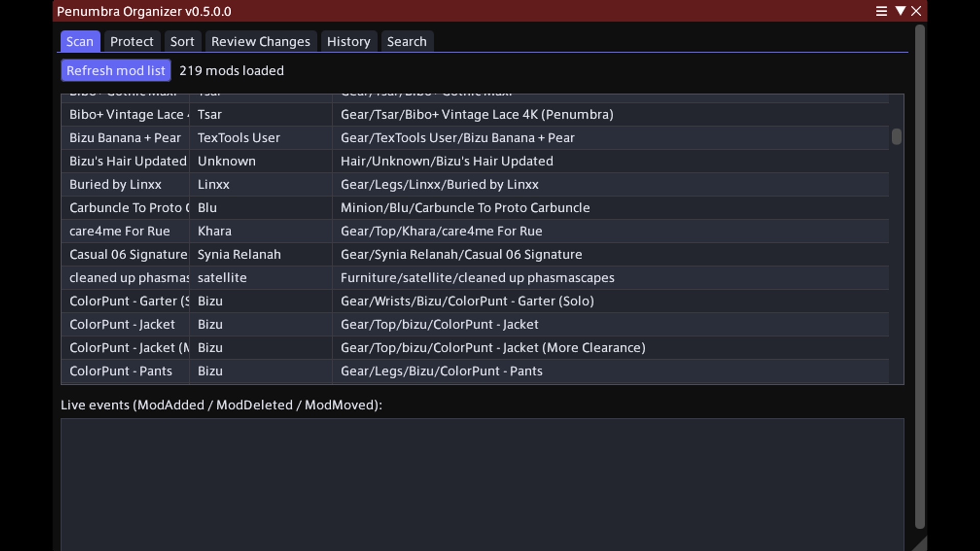Screen dimensions: 980x551
Task: Click path Gear/Synia Relanah/Casual 06 Signature
Action: click(x=461, y=255)
